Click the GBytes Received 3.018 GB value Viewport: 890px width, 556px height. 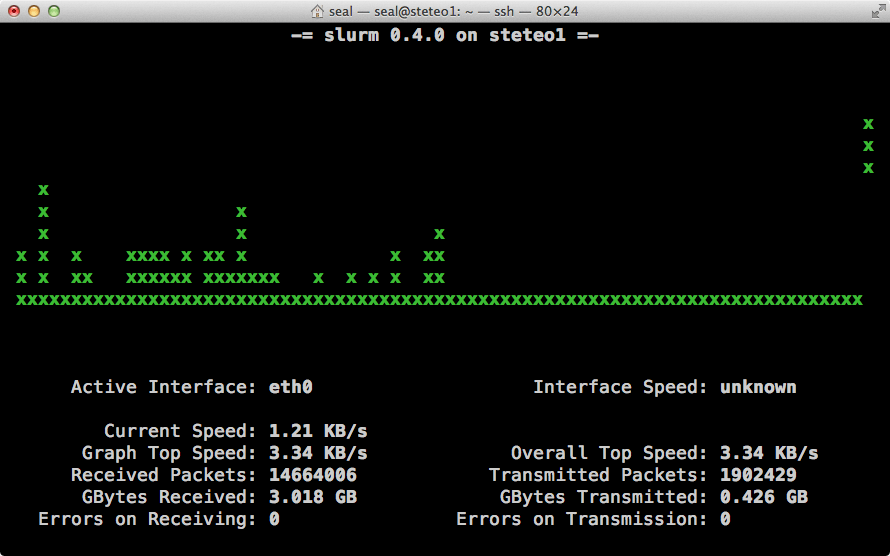pos(313,497)
